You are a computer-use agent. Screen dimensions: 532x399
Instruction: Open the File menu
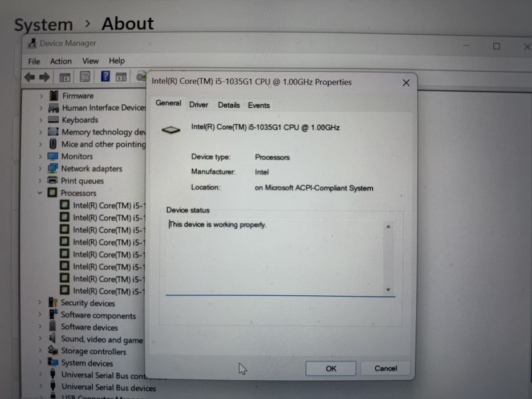[34, 62]
